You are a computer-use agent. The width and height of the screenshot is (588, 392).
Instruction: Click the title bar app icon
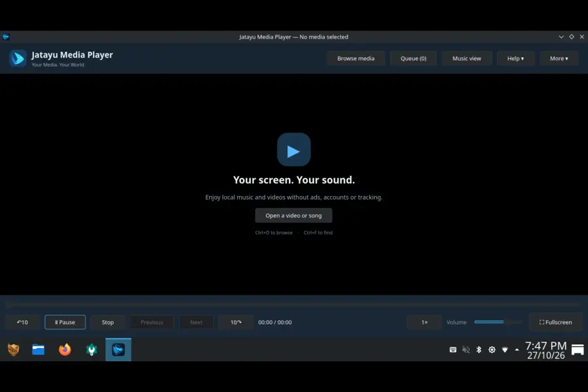click(6, 37)
